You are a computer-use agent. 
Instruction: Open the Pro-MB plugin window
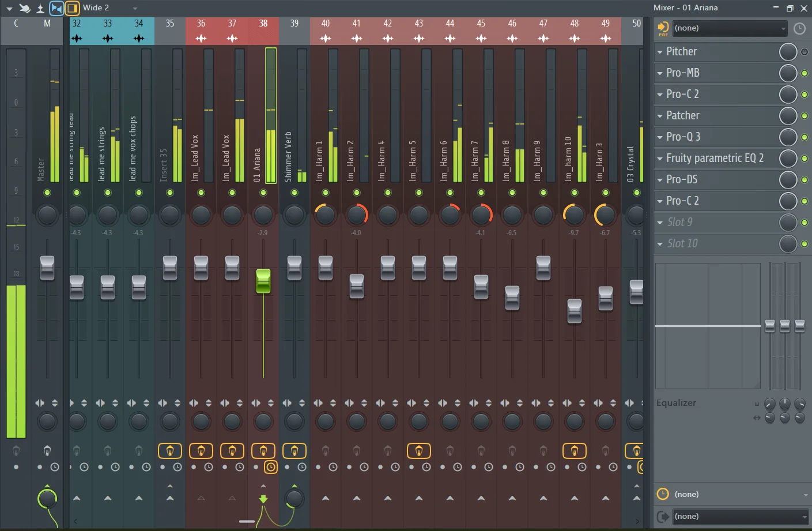[683, 73]
